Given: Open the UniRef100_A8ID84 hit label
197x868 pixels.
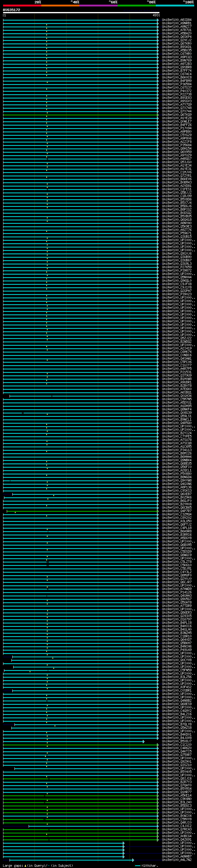Looking at the screenshot, I should point(176,20).
